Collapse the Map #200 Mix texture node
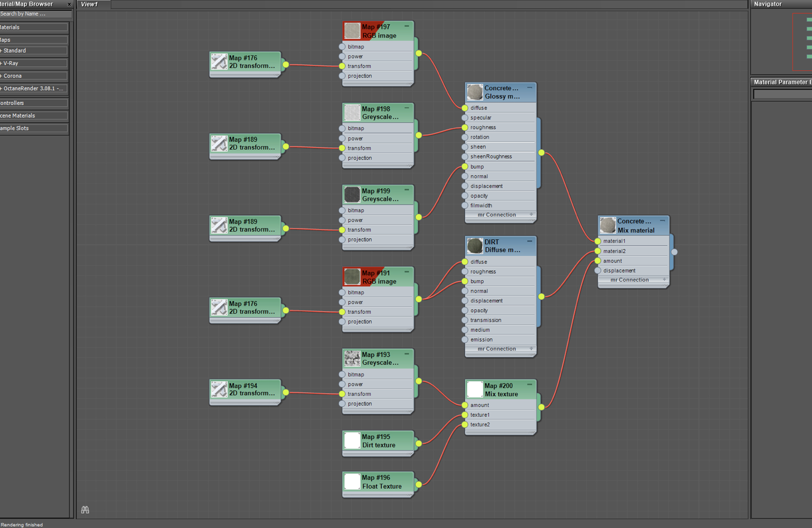Viewport: 812px width, 528px height. (x=530, y=385)
